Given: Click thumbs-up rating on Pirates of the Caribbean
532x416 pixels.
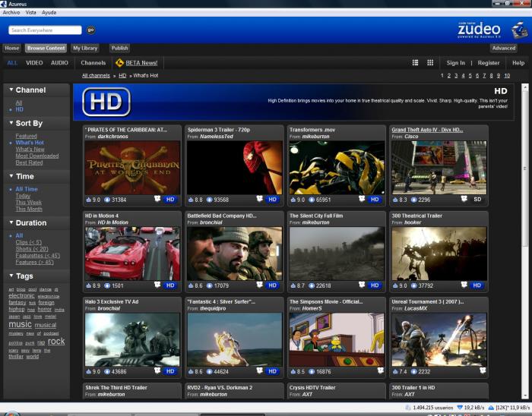Looking at the screenshot, I should click(x=89, y=200).
